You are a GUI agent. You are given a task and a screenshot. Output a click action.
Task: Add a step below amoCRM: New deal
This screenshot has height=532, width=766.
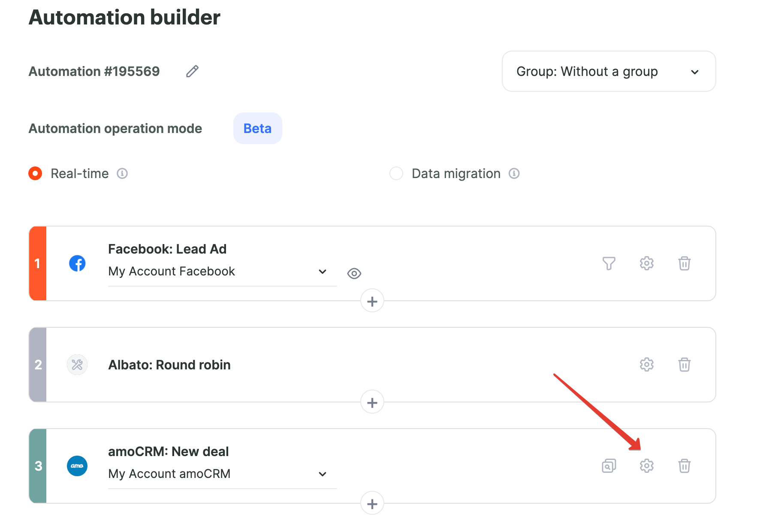pyautogui.click(x=372, y=503)
